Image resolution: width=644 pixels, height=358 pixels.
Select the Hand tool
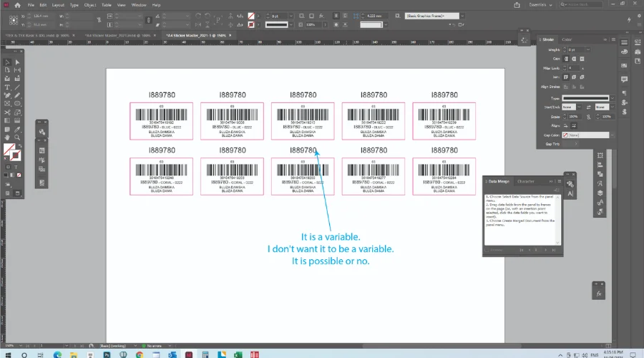7,137
